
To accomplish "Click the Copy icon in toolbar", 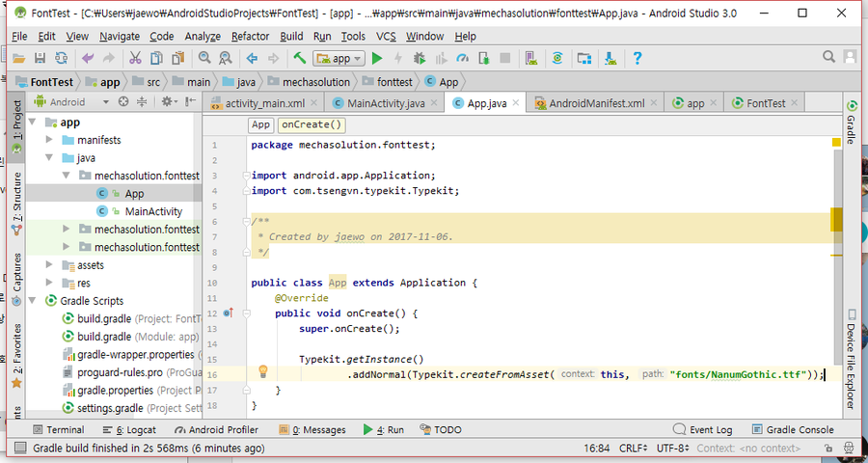I will point(157,58).
